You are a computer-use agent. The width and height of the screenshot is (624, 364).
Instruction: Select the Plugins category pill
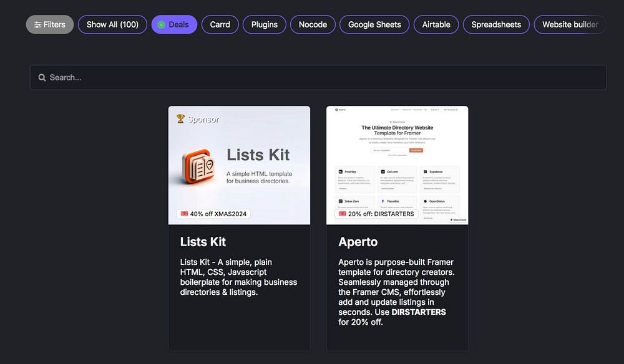point(264,25)
